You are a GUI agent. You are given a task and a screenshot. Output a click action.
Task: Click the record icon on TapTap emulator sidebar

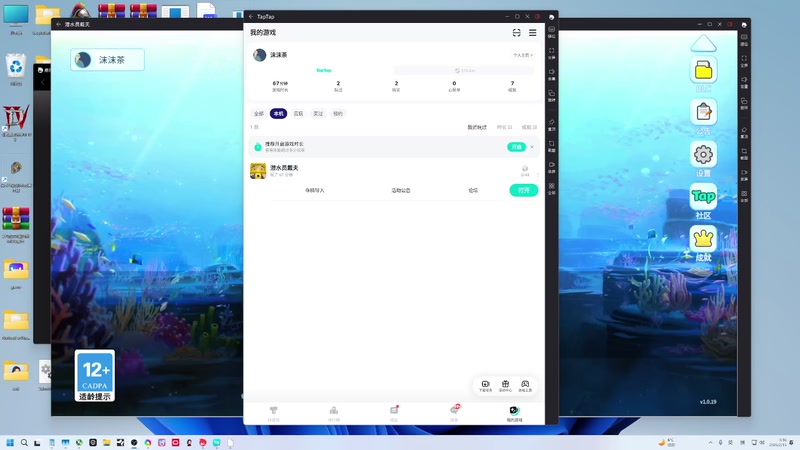pyautogui.click(x=552, y=167)
